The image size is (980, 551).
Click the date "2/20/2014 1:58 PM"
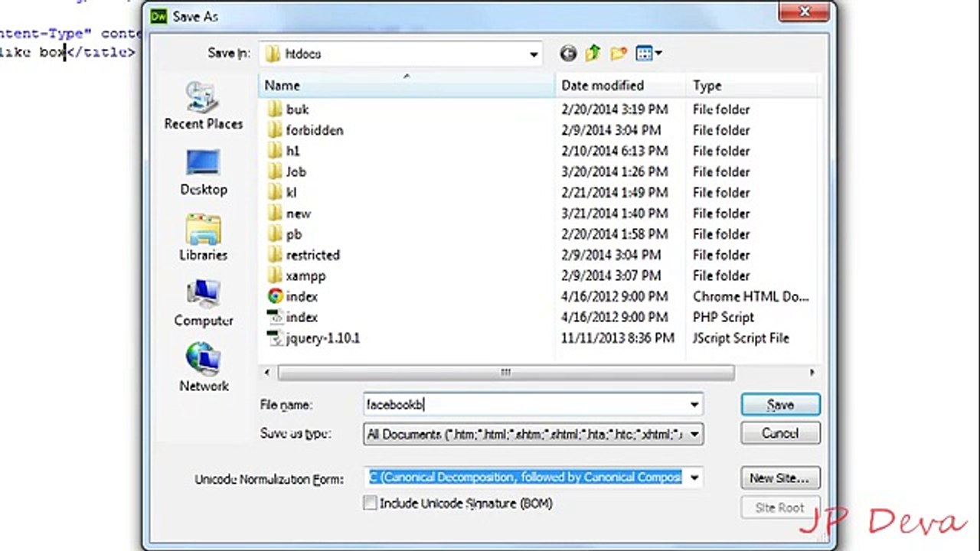[614, 234]
